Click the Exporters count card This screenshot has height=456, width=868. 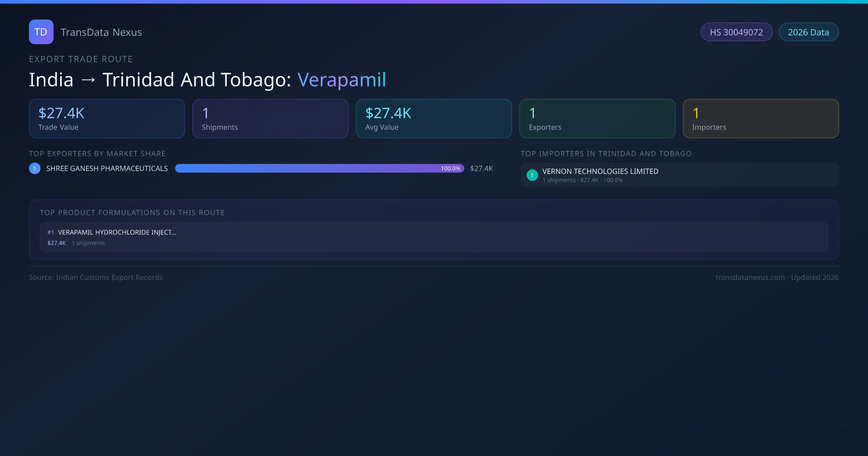tap(597, 118)
